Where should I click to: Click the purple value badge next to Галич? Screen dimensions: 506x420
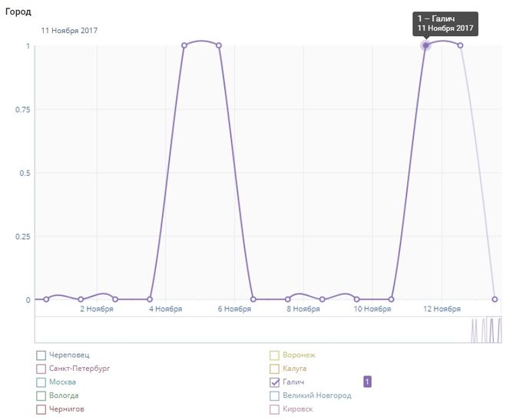coord(367,382)
